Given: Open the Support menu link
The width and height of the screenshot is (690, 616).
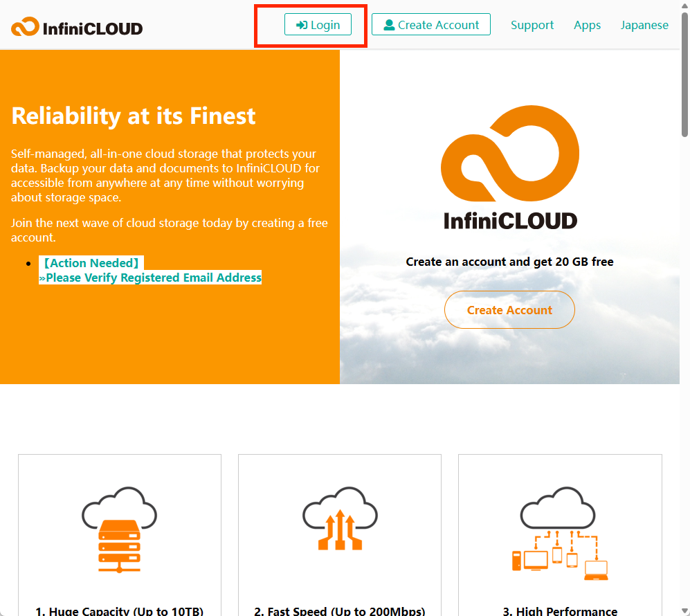Looking at the screenshot, I should (x=532, y=25).
